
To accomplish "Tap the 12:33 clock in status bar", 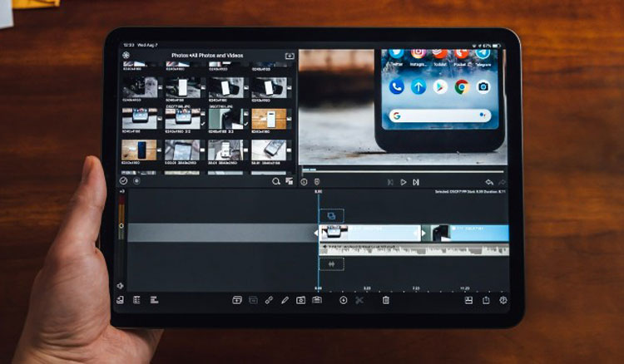I will pyautogui.click(x=128, y=45).
